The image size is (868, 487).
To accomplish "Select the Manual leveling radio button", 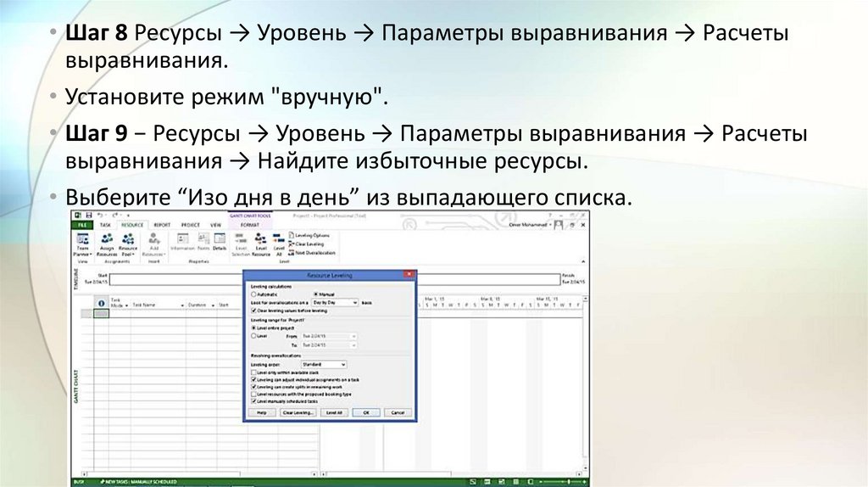I will click(x=315, y=294).
